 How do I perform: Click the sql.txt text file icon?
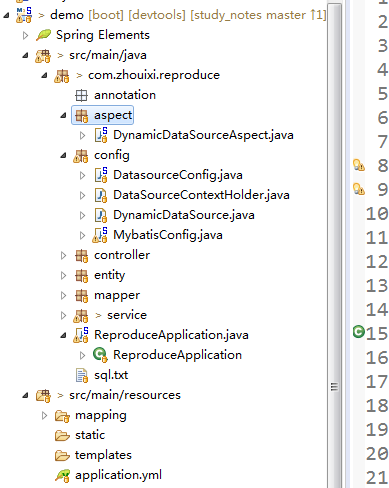point(82,375)
